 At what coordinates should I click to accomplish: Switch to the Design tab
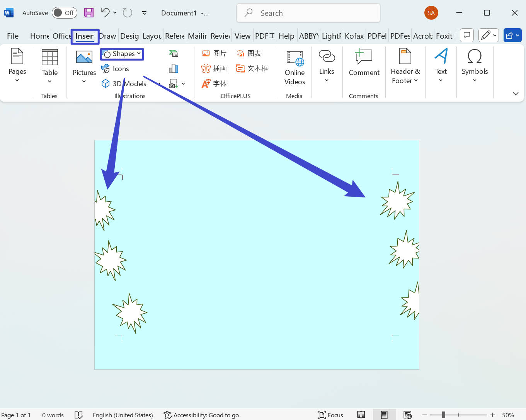pos(129,36)
